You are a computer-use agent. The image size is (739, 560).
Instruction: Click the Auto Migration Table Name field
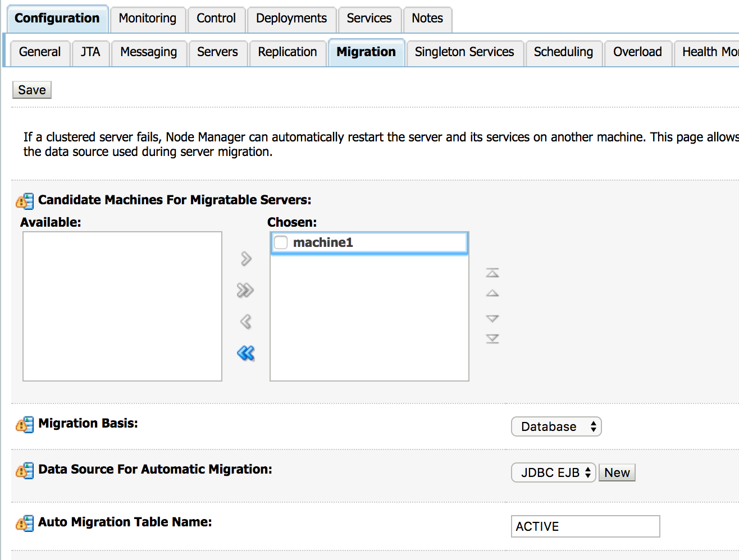coord(585,526)
